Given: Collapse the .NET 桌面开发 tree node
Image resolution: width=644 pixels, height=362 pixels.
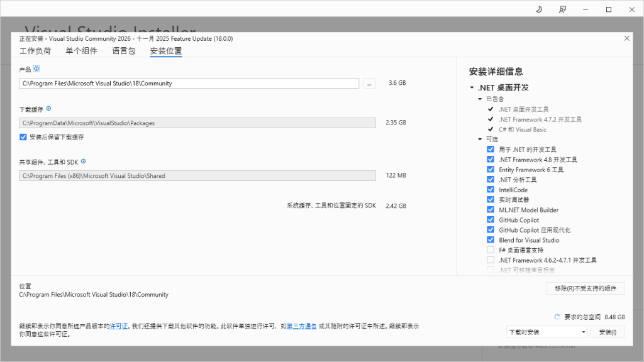Looking at the screenshot, I should click(472, 88).
